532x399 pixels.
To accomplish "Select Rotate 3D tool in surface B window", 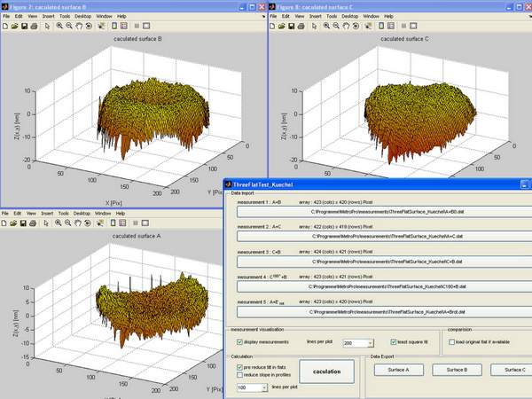I will point(89,26).
